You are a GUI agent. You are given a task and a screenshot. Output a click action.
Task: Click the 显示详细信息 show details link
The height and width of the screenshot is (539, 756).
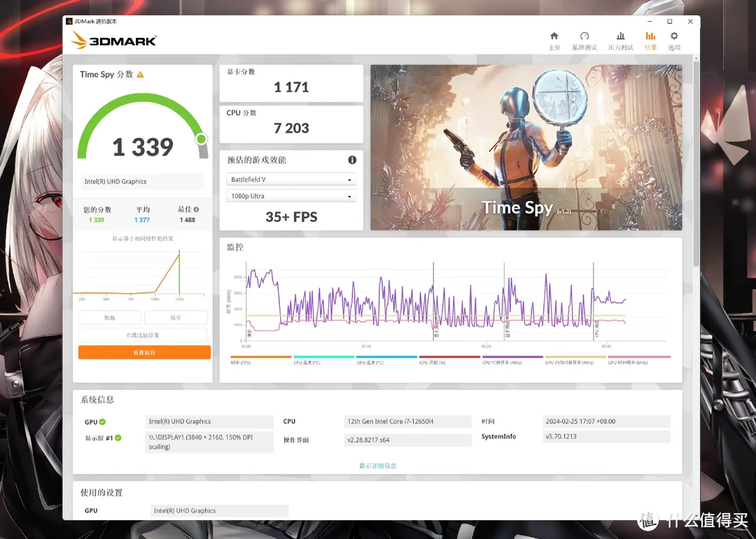pos(377,465)
